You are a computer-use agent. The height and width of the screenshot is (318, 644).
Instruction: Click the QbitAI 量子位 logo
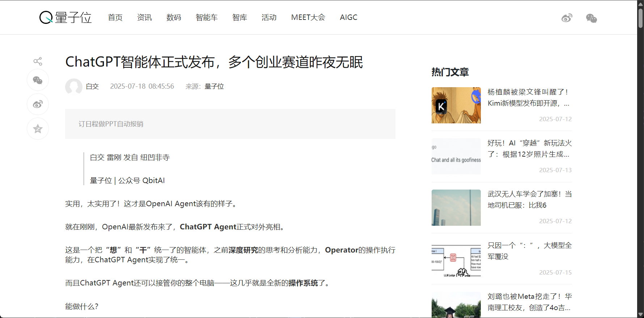click(x=65, y=17)
